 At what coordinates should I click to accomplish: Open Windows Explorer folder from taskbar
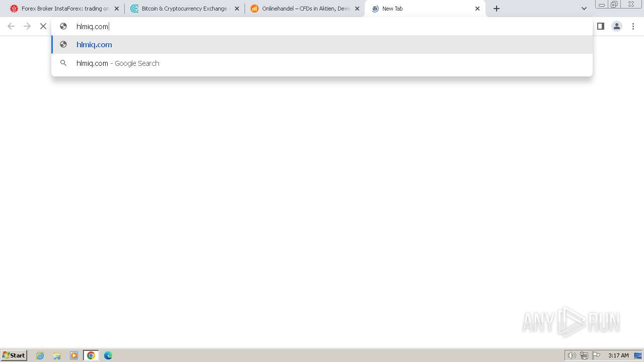[x=57, y=355]
